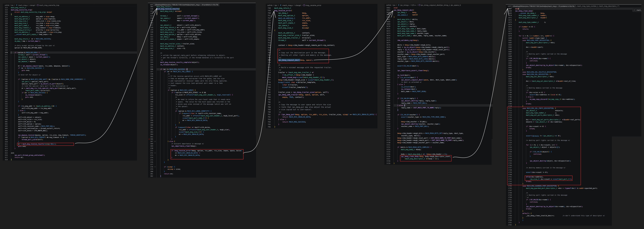Click the symbol icon beside mach_msg_overwrite_trap breadcrumb
This screenshot has width=644, height=229.
pos(38,5)
